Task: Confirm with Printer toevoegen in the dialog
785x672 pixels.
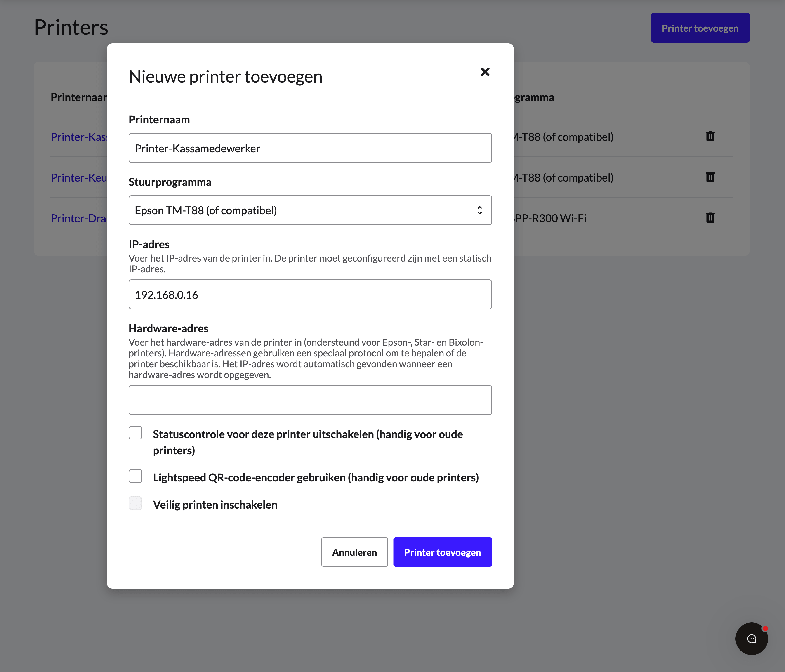Action: (443, 552)
